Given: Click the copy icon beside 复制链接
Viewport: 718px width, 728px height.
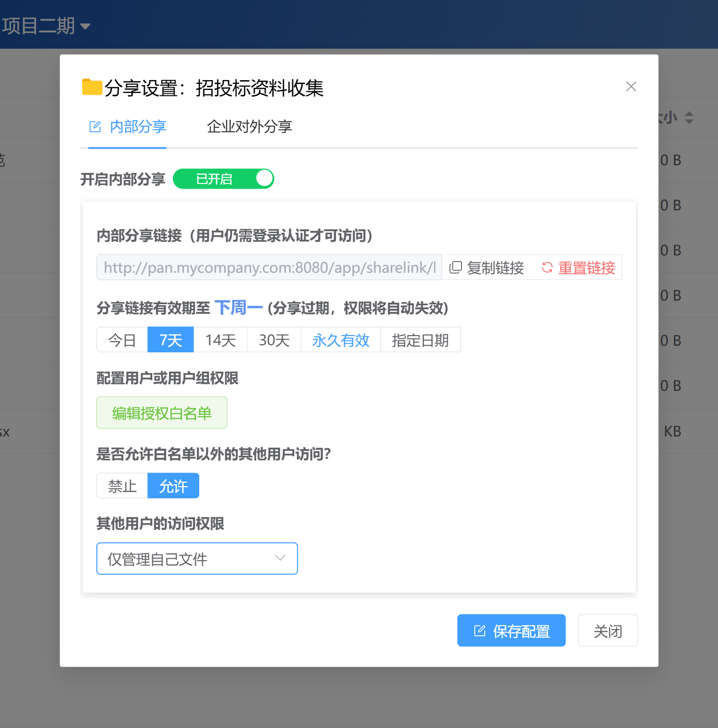Looking at the screenshot, I should click(x=455, y=267).
